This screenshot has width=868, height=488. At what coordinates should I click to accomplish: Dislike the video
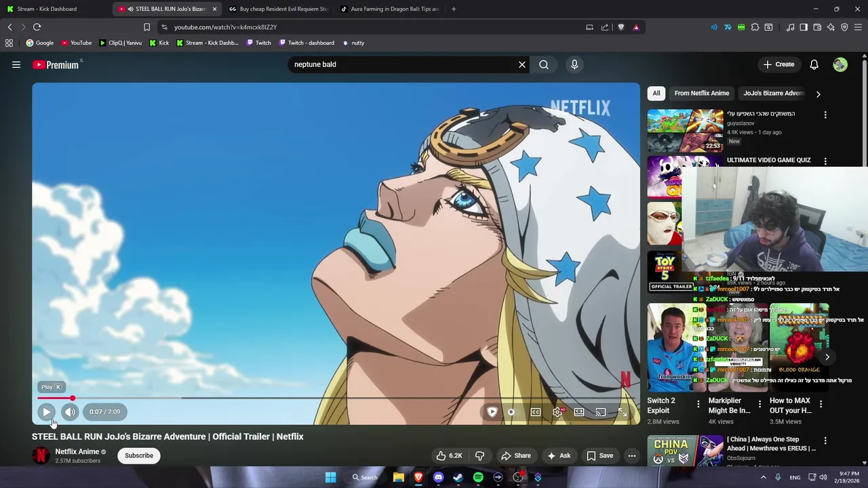pos(480,455)
